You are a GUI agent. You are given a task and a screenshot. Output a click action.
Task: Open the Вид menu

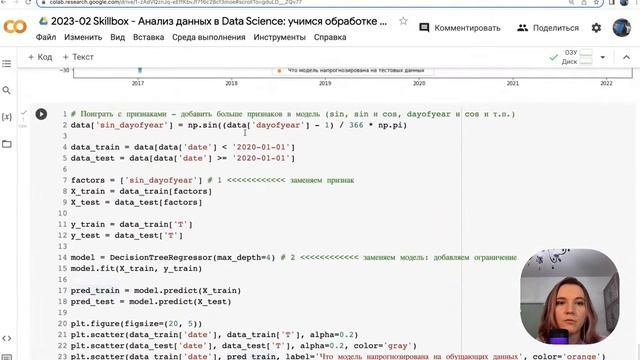tap(118, 37)
